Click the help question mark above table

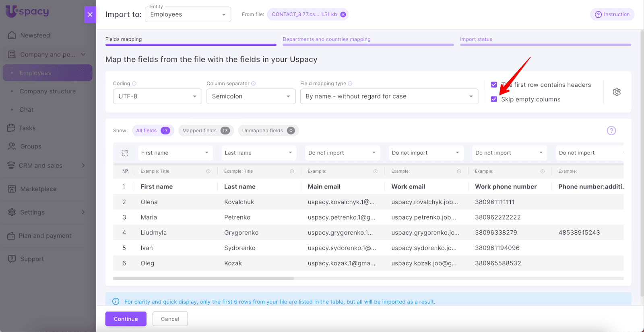click(x=611, y=131)
